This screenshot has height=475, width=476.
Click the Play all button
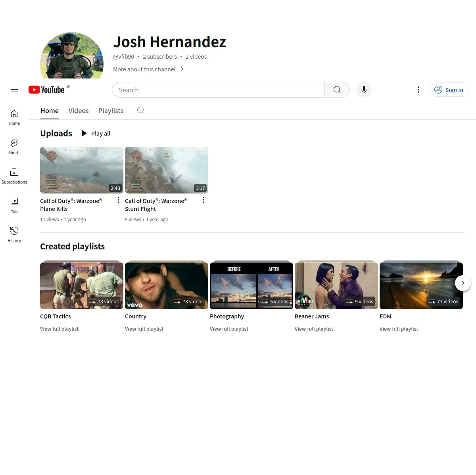click(x=96, y=133)
